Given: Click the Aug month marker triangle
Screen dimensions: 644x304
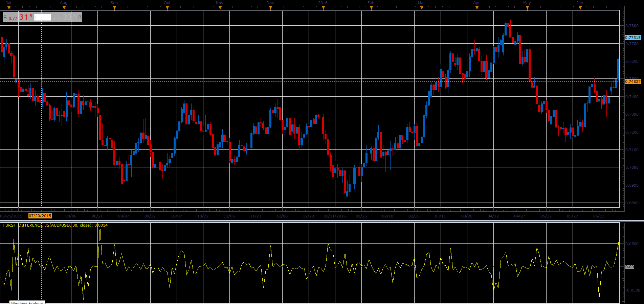Looking at the screenshot, I should [x=64, y=8].
